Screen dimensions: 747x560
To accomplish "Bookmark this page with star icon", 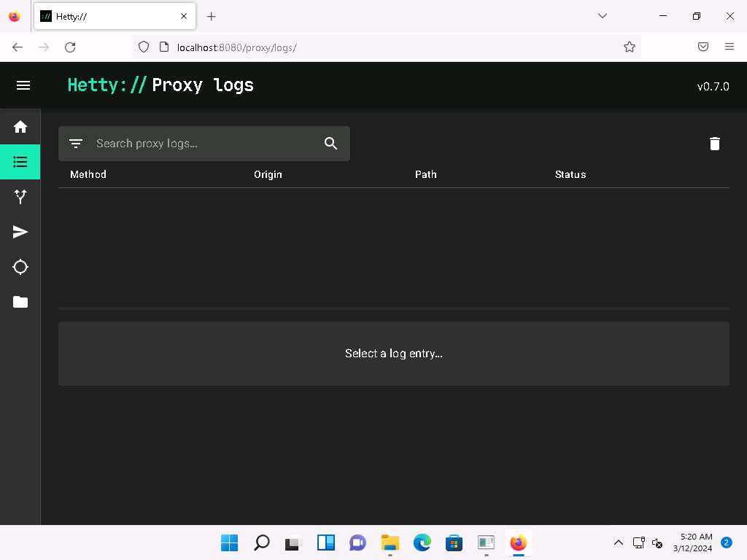I will 629,47.
